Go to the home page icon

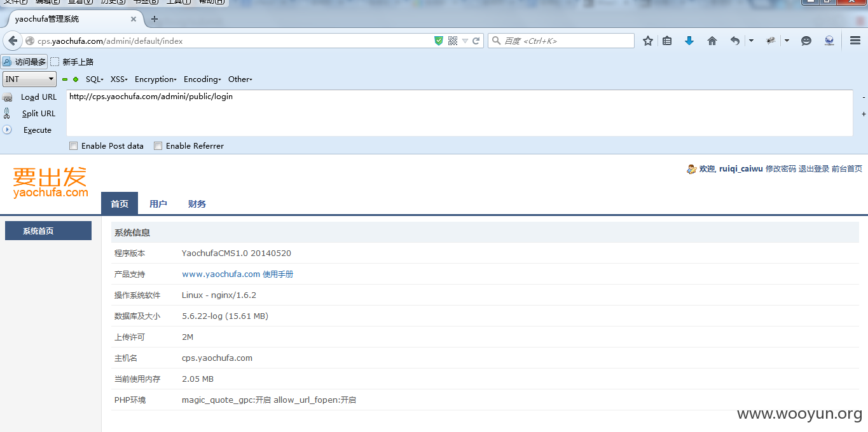pyautogui.click(x=712, y=41)
